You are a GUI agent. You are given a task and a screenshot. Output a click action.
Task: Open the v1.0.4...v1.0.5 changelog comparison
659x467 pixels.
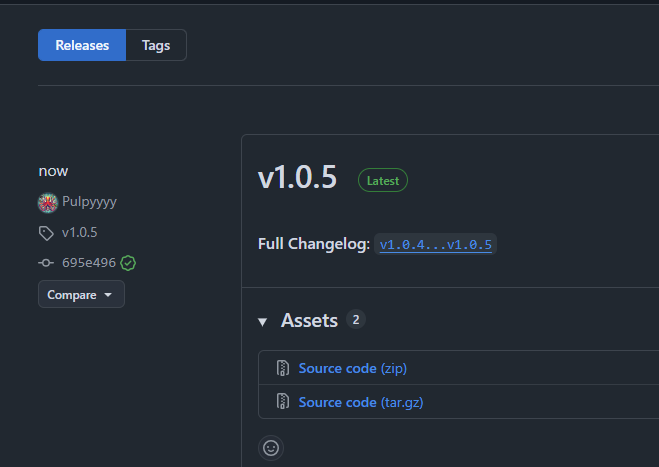point(435,245)
